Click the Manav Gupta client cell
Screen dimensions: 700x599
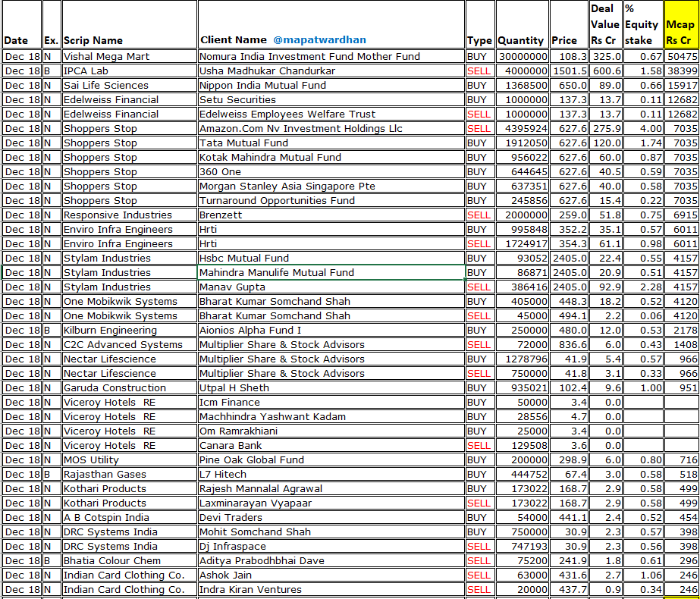point(331,287)
